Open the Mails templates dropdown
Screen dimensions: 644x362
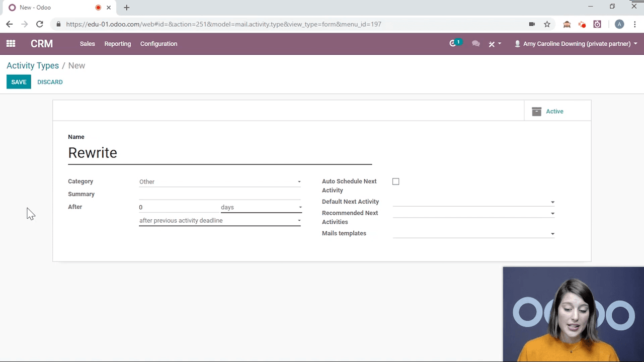coord(473,234)
